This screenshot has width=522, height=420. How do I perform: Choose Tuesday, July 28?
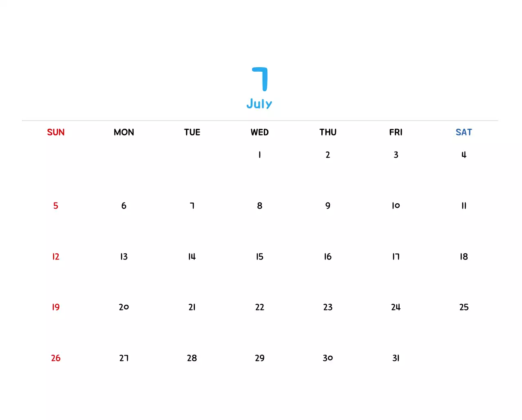click(x=192, y=358)
